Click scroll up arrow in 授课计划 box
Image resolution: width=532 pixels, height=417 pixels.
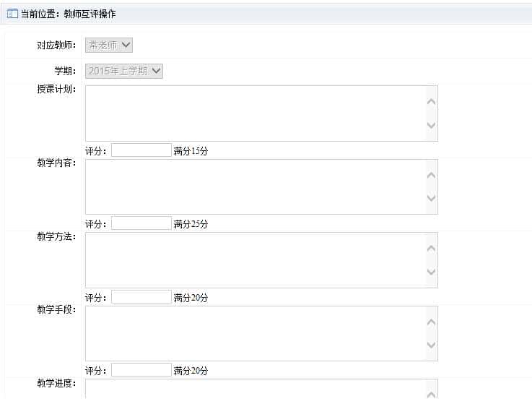431,101
